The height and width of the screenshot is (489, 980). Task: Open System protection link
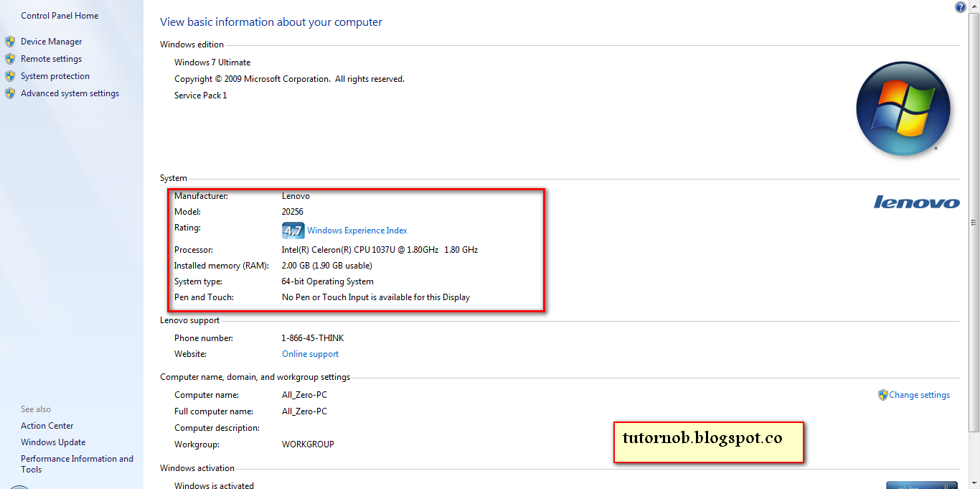(x=55, y=76)
